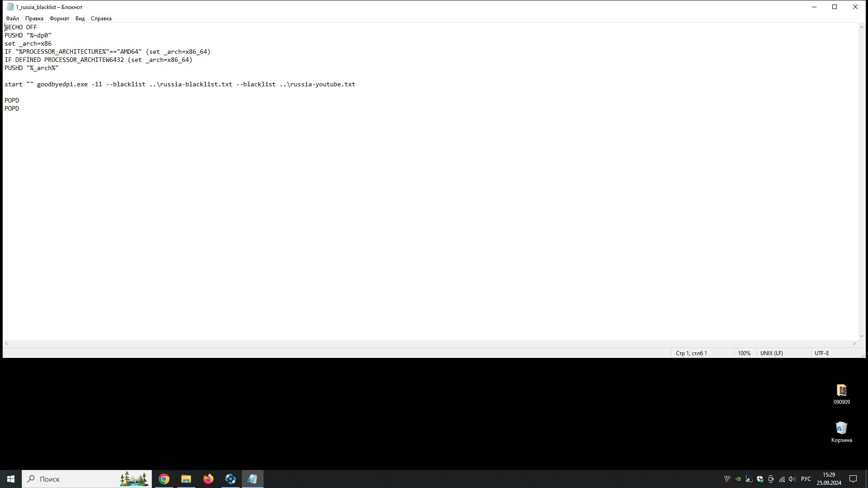Open the Вид menu
The height and width of the screenshot is (488, 868).
(x=80, y=19)
